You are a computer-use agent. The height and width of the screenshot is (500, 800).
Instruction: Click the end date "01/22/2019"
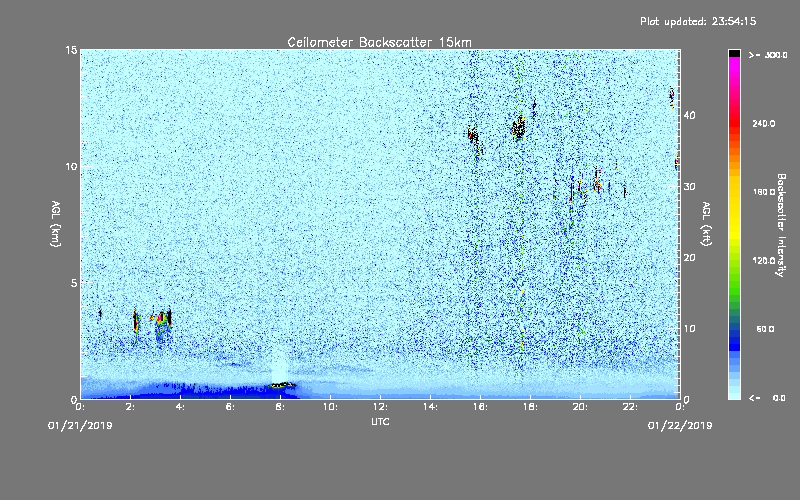pyautogui.click(x=680, y=425)
